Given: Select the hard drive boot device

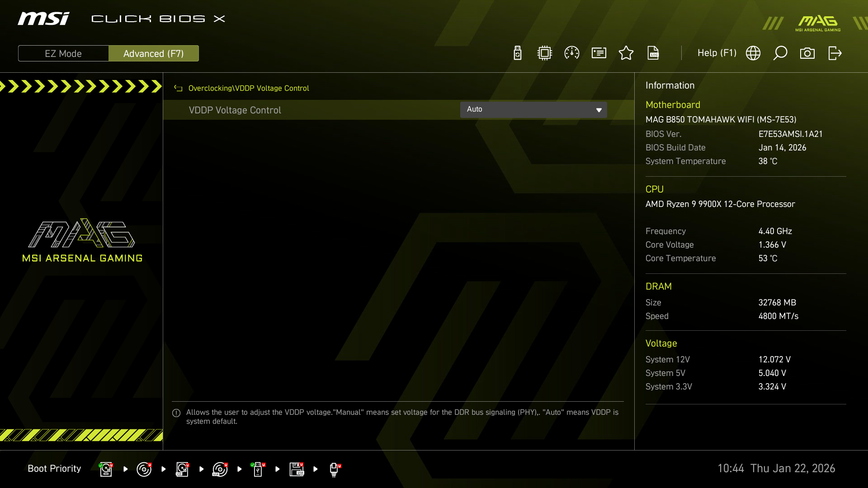Looking at the screenshot, I should [106, 469].
